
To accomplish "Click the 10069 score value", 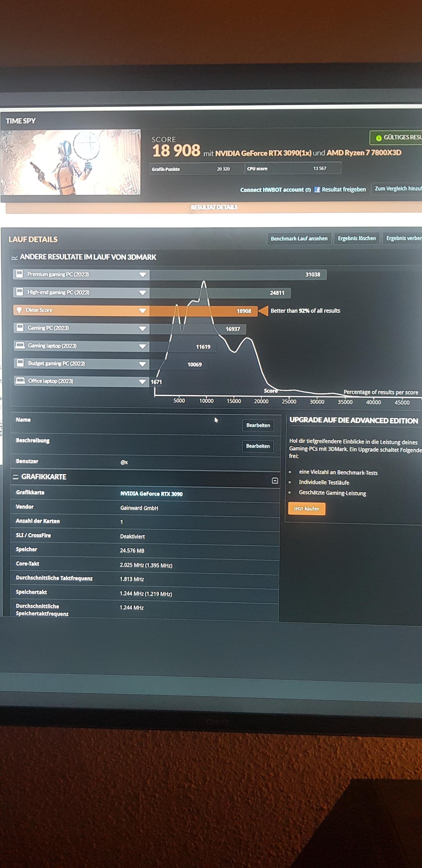I will coord(195,365).
